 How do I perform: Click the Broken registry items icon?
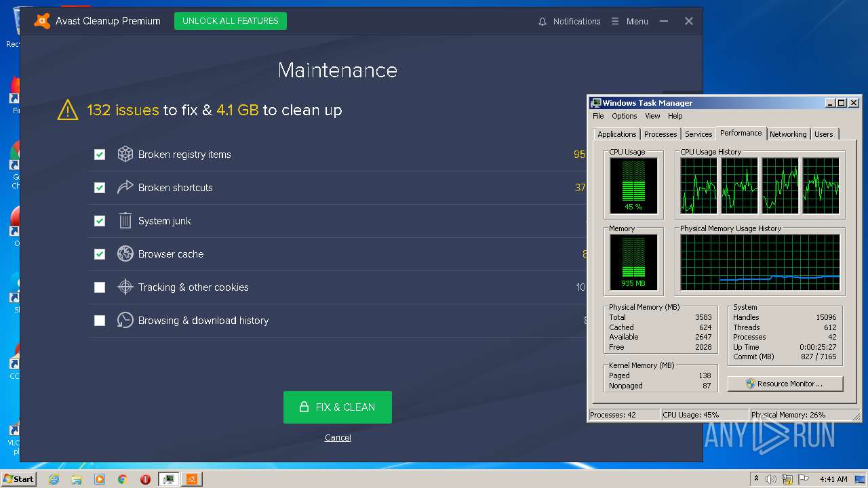click(x=125, y=155)
